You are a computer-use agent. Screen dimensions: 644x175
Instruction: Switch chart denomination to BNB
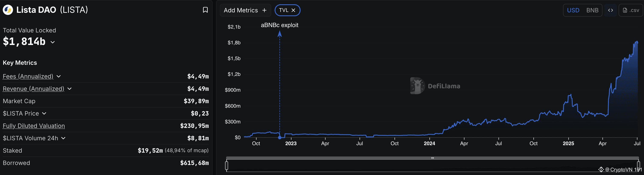592,10
